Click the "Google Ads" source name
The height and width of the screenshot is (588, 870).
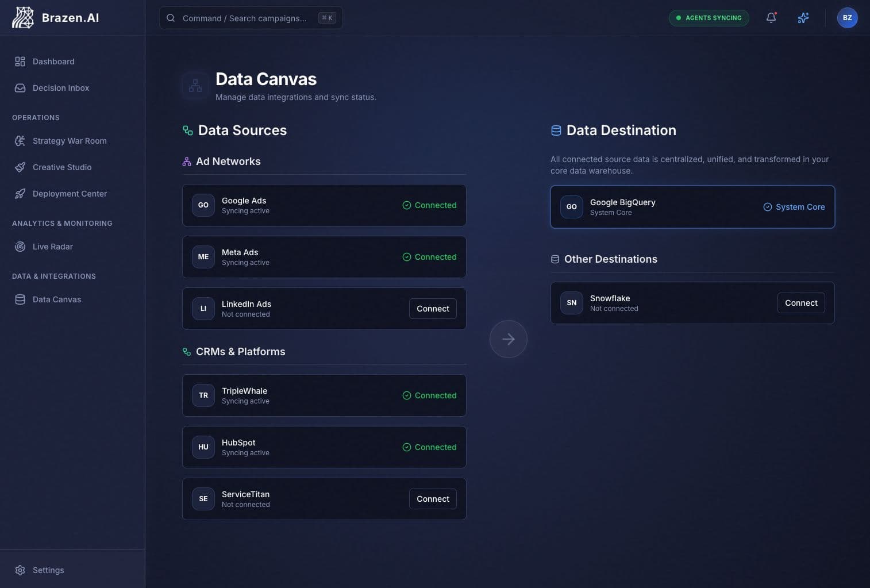244,201
